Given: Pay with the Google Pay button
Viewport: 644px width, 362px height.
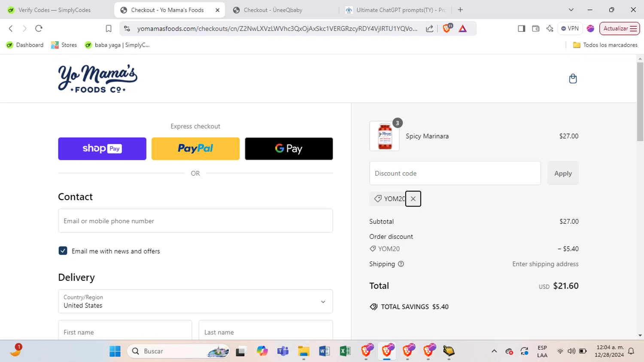Looking at the screenshot, I should click(289, 149).
